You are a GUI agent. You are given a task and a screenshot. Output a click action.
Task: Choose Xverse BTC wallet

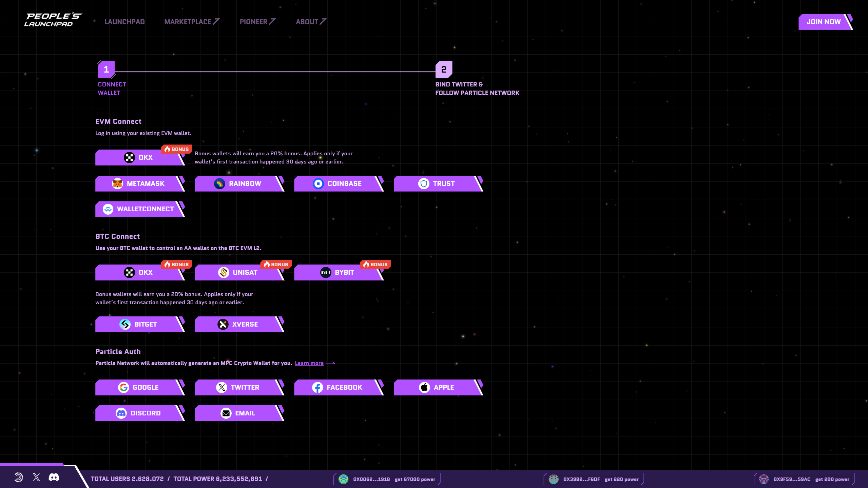coord(238,324)
